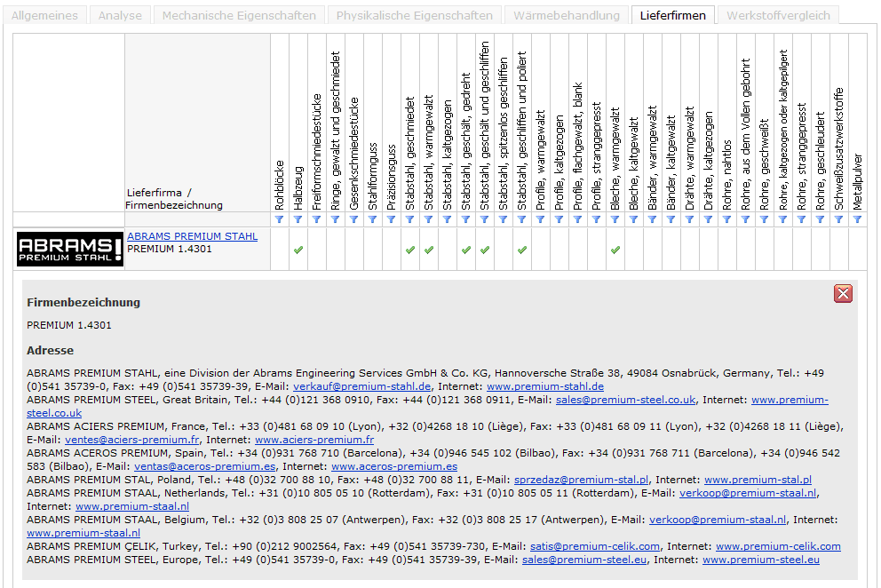Click the green checkmark under Halbzeug
This screenshot has width=881, height=588.
(x=298, y=250)
